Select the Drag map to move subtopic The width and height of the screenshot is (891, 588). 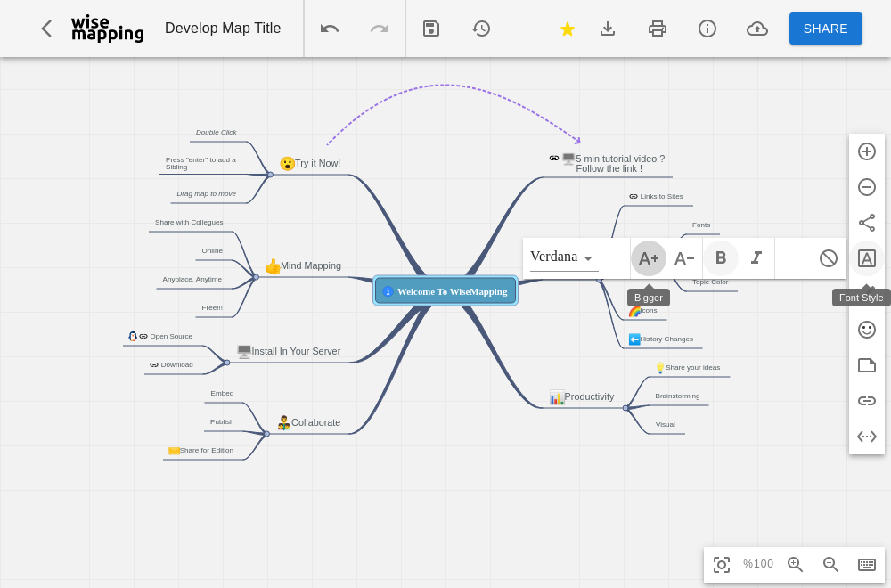(x=207, y=193)
